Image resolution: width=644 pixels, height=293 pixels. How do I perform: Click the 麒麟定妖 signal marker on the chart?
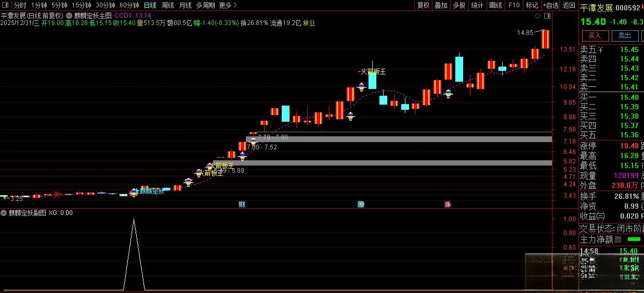134,192
